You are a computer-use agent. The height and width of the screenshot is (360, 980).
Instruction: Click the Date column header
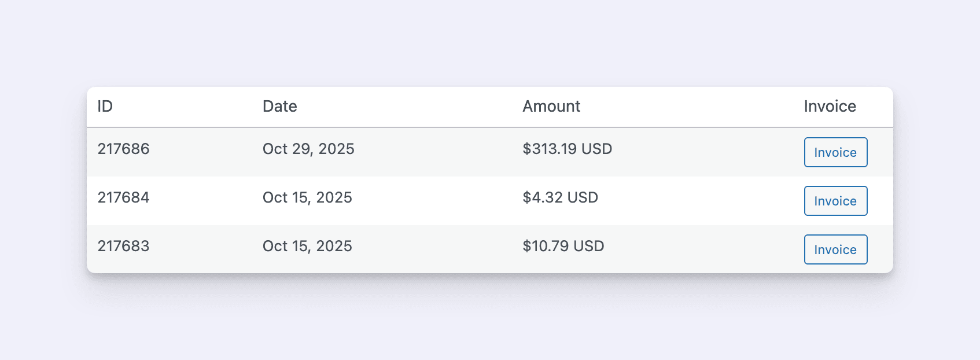click(x=279, y=106)
